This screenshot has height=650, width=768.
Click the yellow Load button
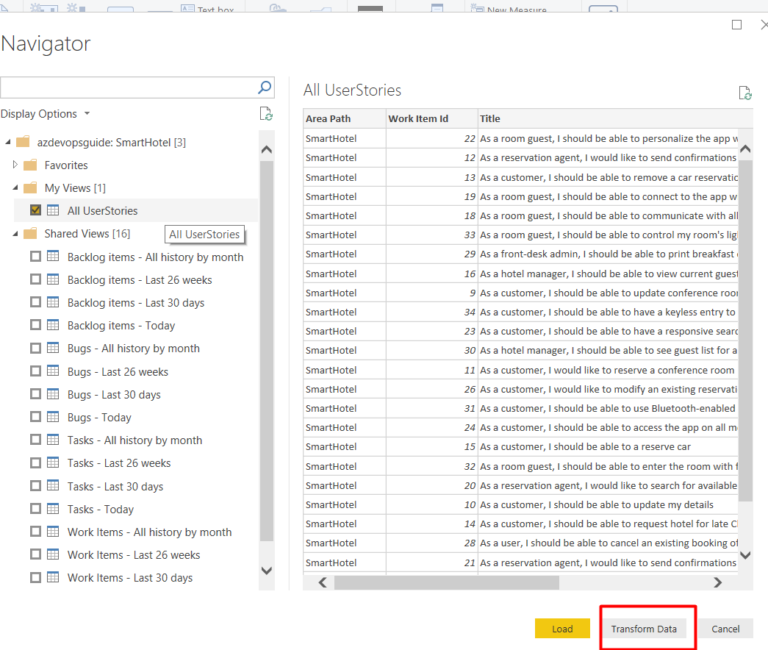562,629
